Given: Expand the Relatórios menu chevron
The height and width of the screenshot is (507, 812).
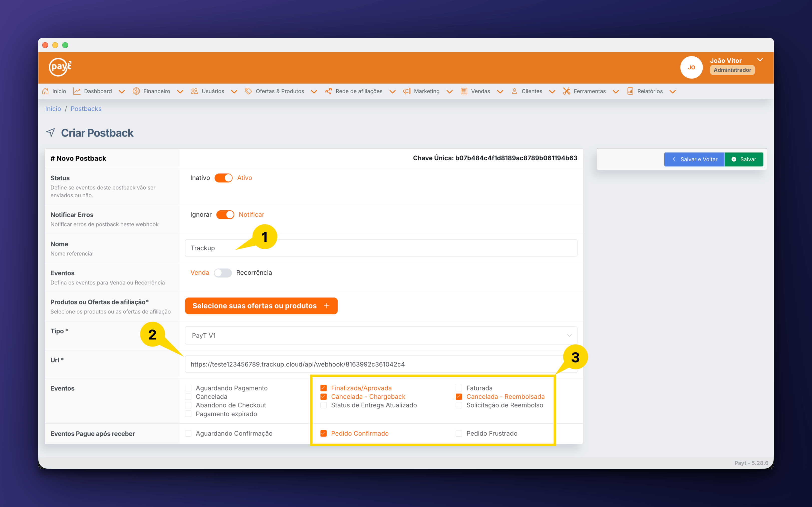Looking at the screenshot, I should 672,92.
